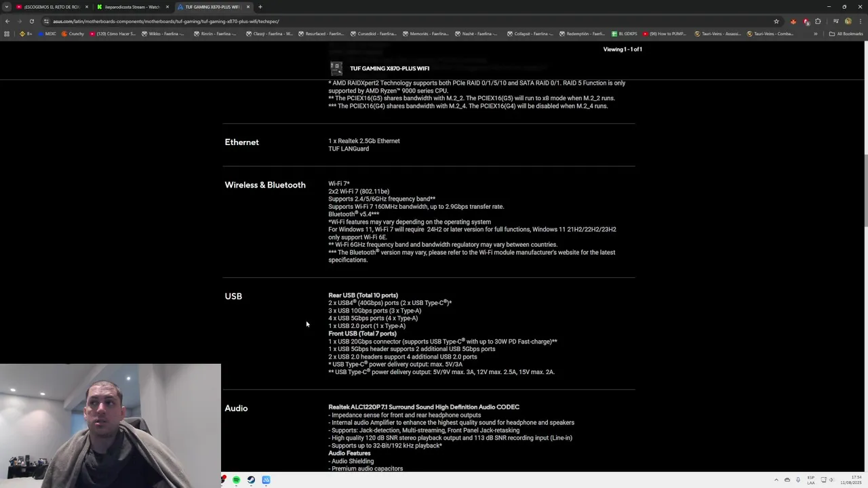The image size is (868, 488).
Task: Switch to the ikeparodicosta Stream Kick tab
Action: pyautogui.click(x=132, y=7)
